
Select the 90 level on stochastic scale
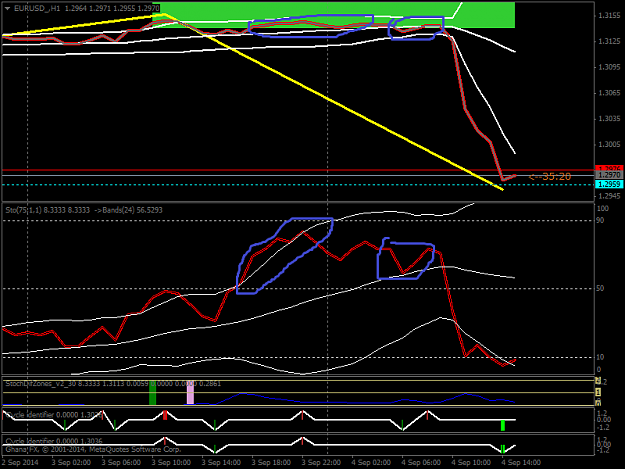[x=600, y=220]
